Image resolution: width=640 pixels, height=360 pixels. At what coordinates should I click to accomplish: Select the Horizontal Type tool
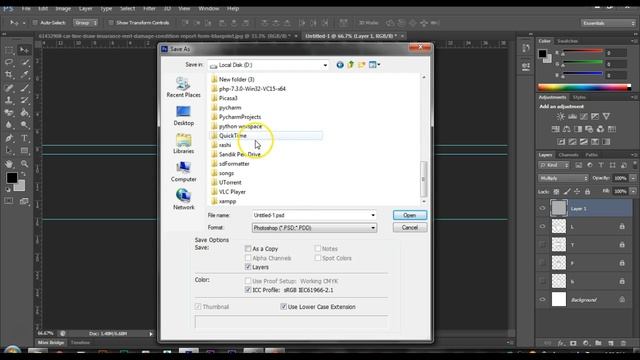pos(24,138)
